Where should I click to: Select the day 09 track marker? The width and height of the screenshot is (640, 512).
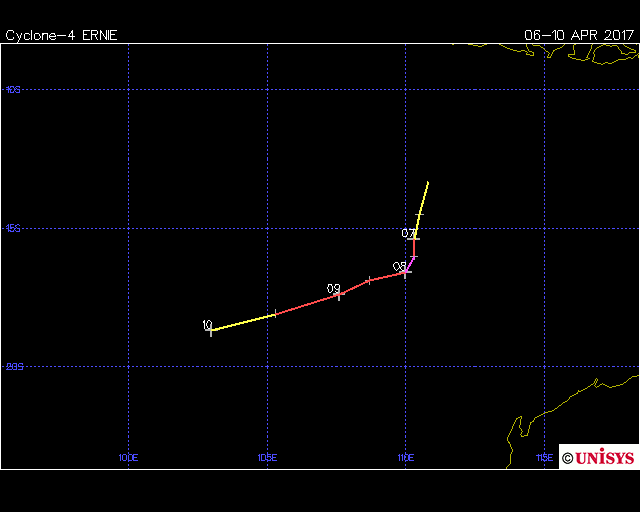click(338, 294)
